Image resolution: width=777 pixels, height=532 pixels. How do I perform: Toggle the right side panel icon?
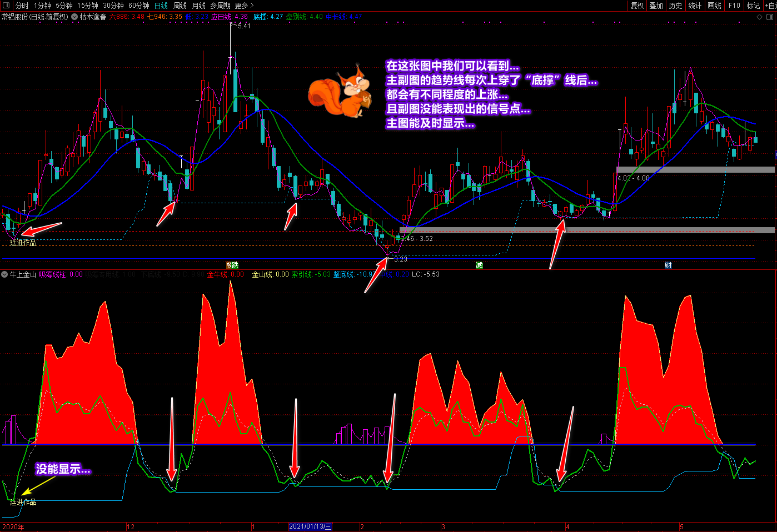click(770, 17)
